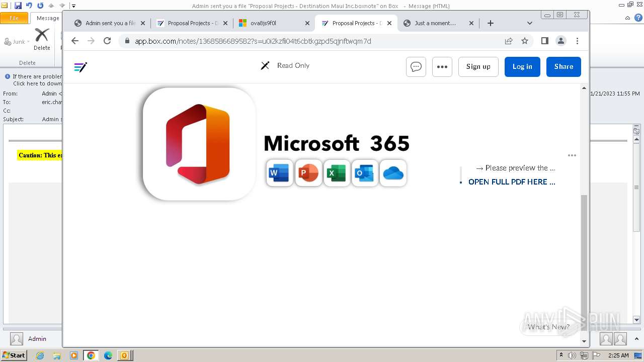Open Chrome tab search dropdown

[529, 23]
